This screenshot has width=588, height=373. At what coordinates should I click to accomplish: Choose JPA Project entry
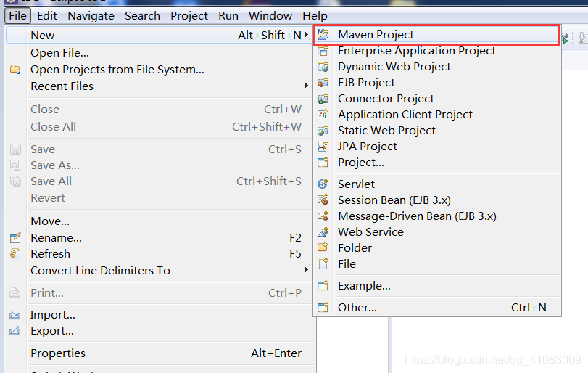pos(437,146)
